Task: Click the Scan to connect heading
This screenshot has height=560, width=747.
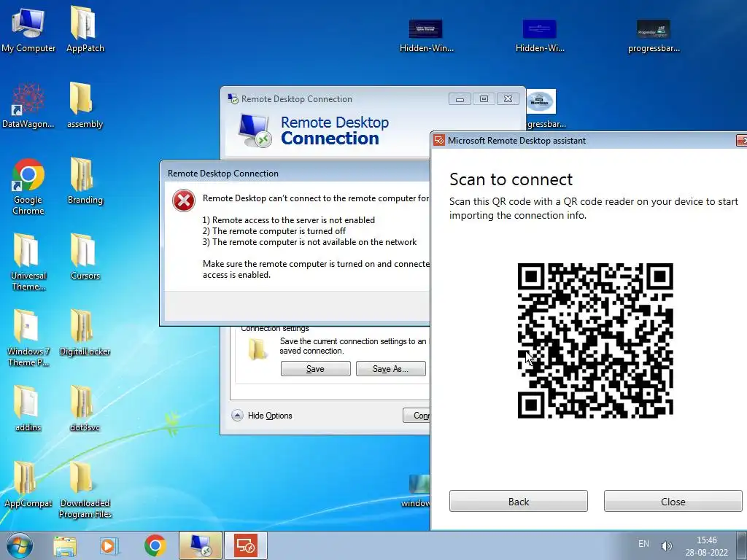Action: [511, 179]
